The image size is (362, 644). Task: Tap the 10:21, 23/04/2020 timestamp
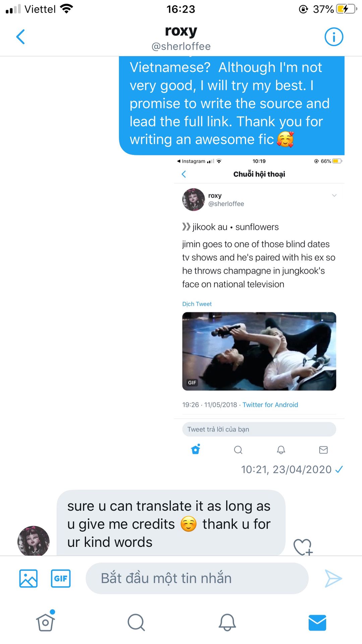tap(286, 469)
